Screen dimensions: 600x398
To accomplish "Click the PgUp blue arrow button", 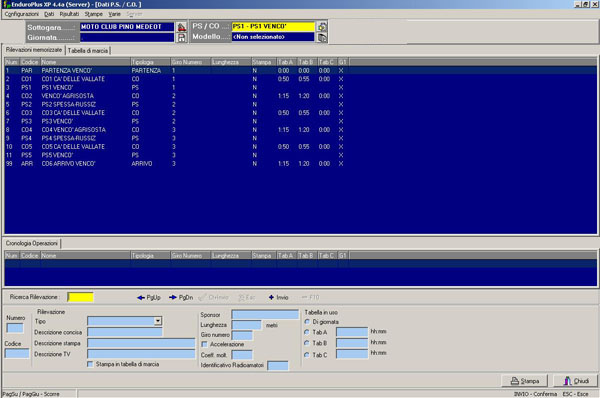I will (x=149, y=297).
